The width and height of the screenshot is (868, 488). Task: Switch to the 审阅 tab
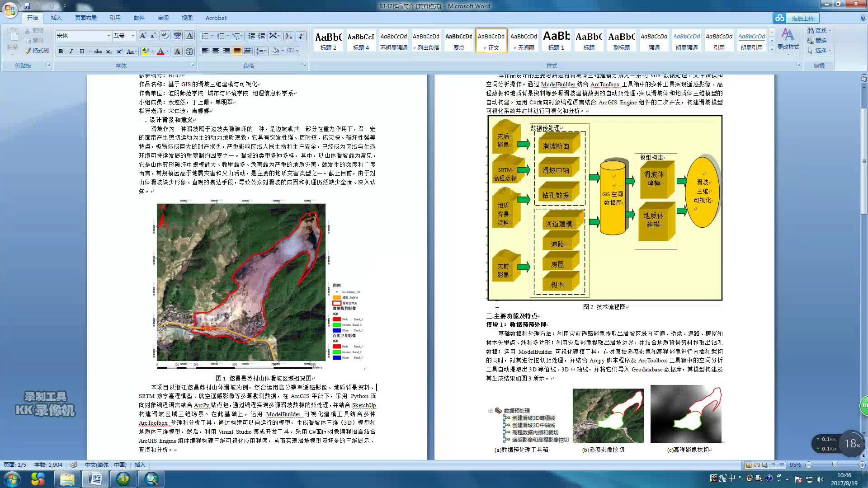163,18
